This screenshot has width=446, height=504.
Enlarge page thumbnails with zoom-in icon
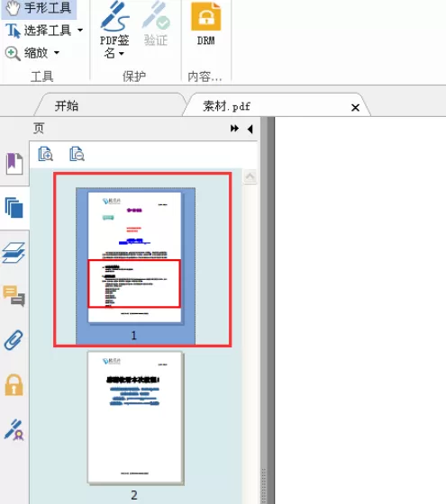point(45,154)
